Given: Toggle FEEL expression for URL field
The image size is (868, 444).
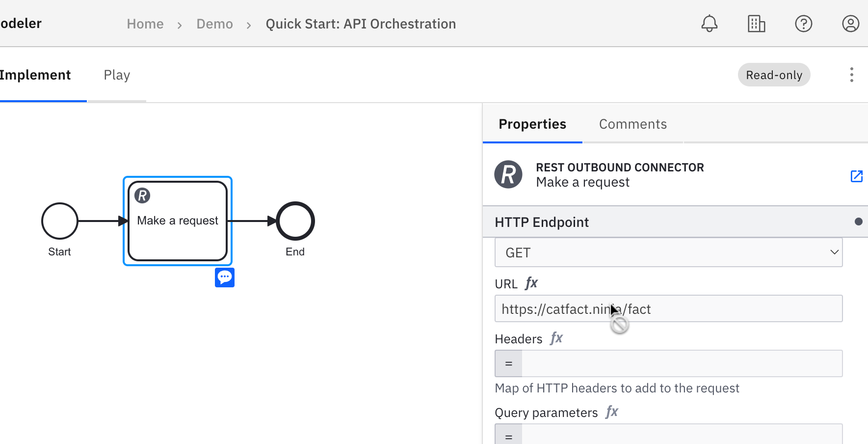Looking at the screenshot, I should click(531, 283).
